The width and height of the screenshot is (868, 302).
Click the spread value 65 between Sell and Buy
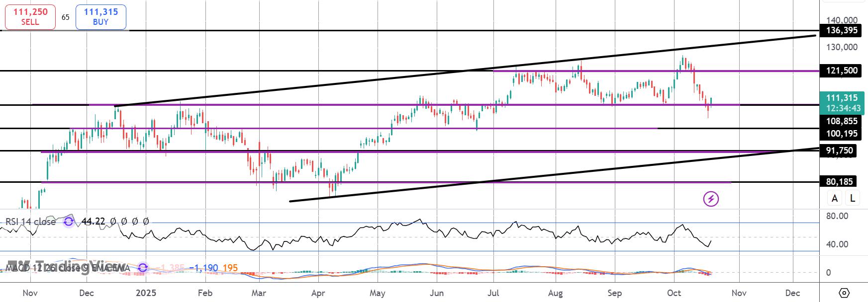pyautogui.click(x=66, y=17)
